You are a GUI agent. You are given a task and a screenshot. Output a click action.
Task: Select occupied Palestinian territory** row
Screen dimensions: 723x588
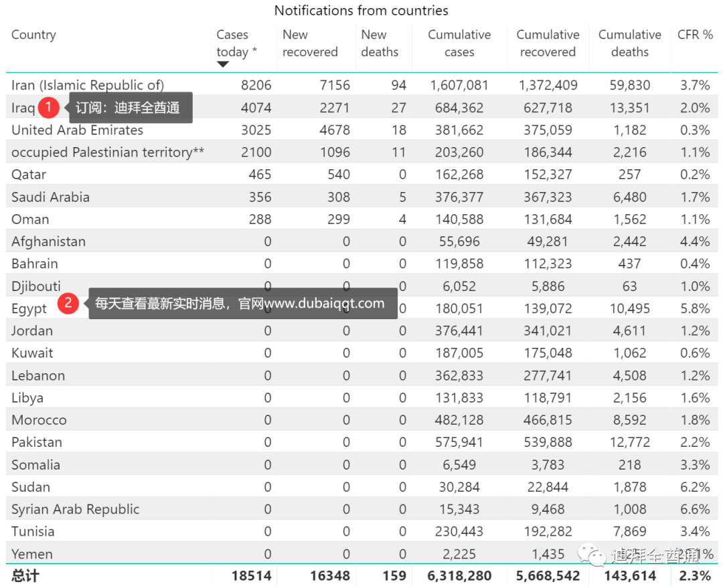[x=361, y=152]
